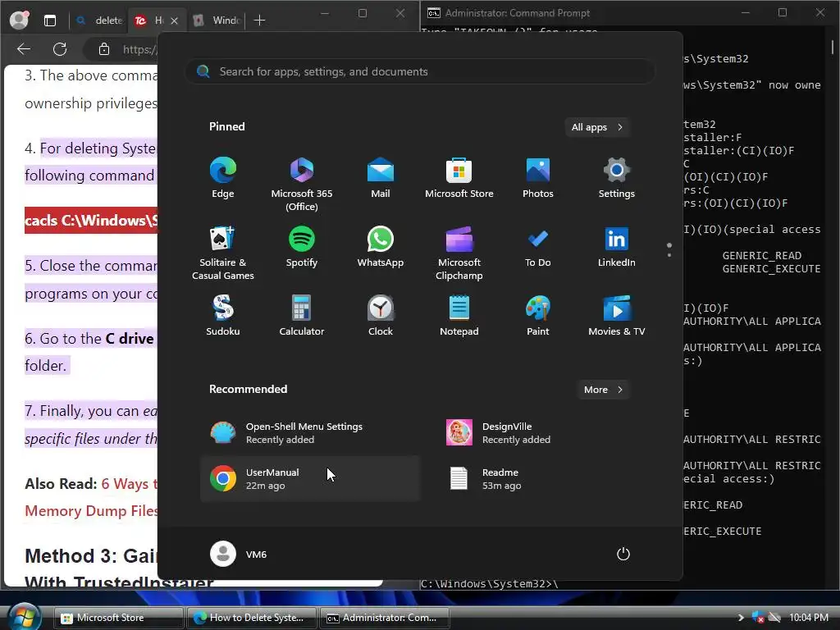The height and width of the screenshot is (630, 840).
Task: Open Settings gear in pinned apps
Action: point(617,178)
